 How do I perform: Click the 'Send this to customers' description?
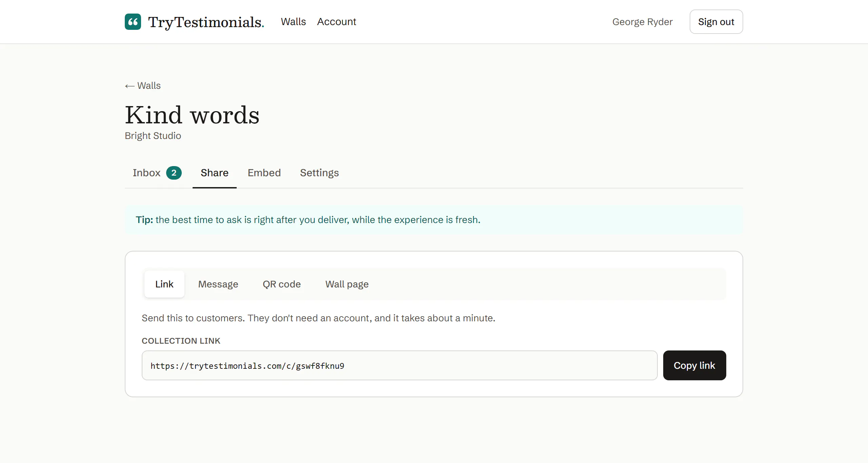click(x=318, y=318)
